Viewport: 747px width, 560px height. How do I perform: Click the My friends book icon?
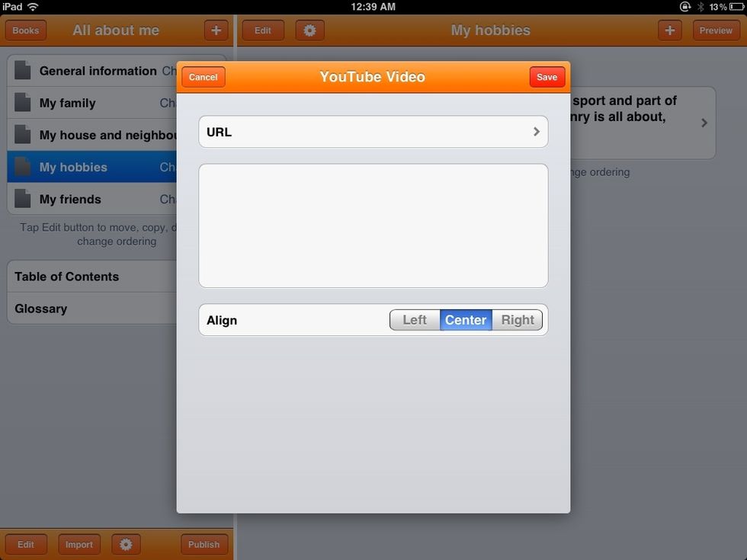point(22,199)
